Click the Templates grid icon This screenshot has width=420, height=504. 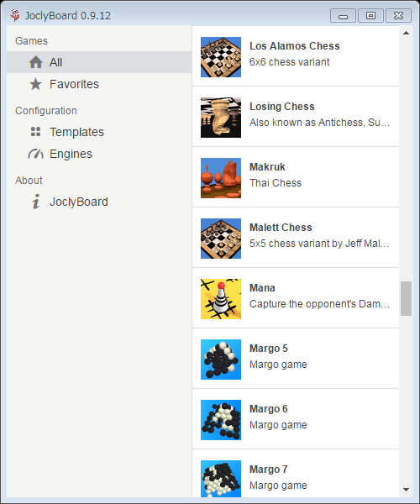[x=35, y=132]
